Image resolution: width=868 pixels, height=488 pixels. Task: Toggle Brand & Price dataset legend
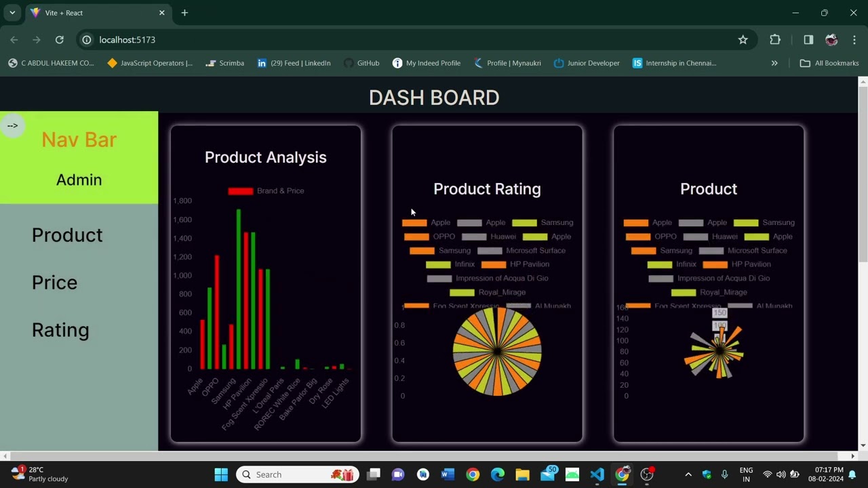pos(266,191)
